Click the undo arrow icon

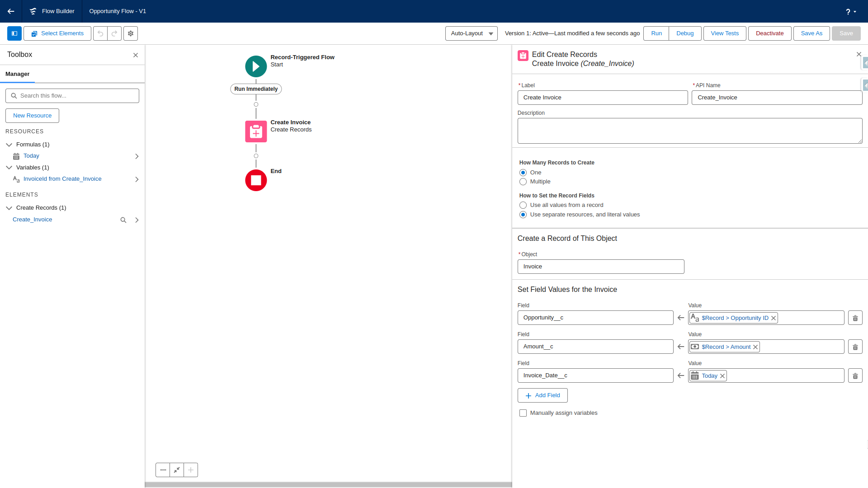click(100, 33)
